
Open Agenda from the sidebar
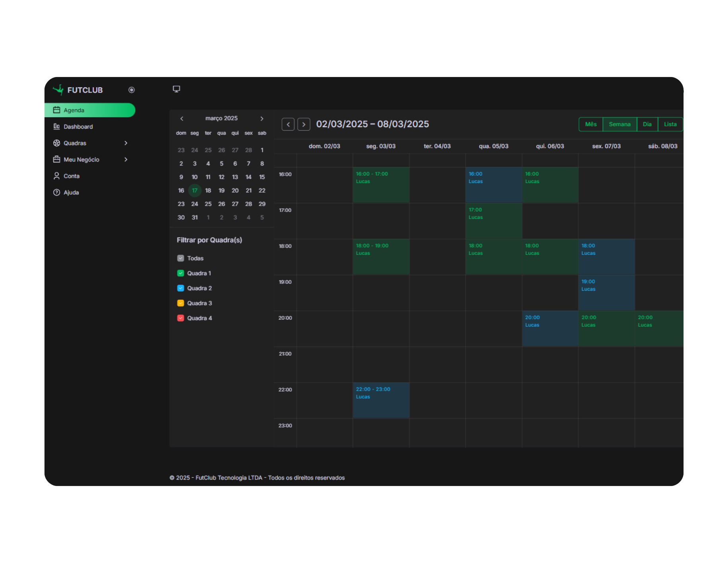coord(90,110)
